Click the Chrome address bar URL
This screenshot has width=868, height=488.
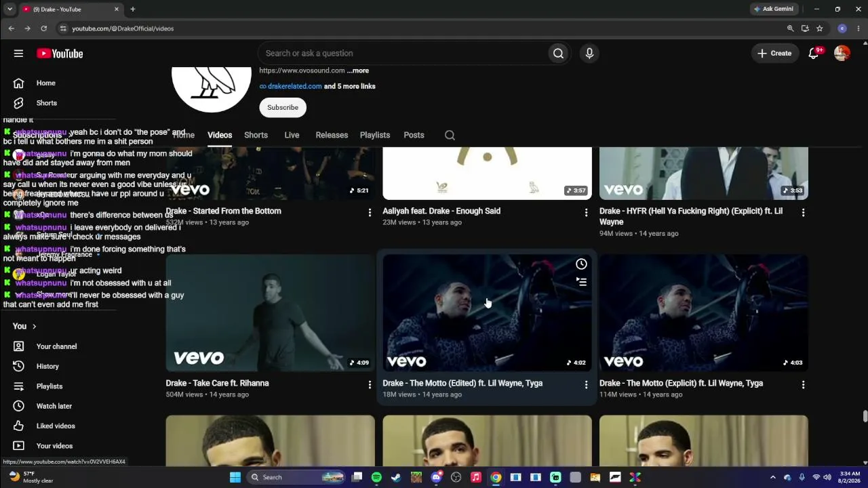pyautogui.click(x=123, y=28)
